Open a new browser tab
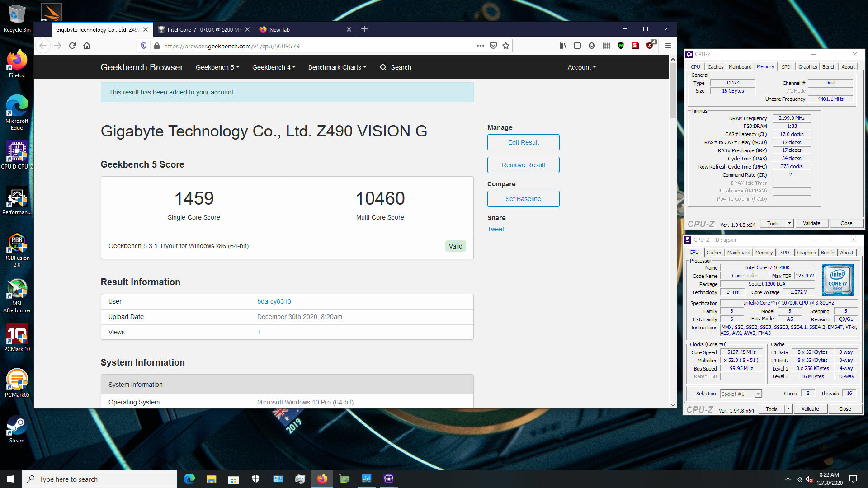 pyautogui.click(x=364, y=29)
